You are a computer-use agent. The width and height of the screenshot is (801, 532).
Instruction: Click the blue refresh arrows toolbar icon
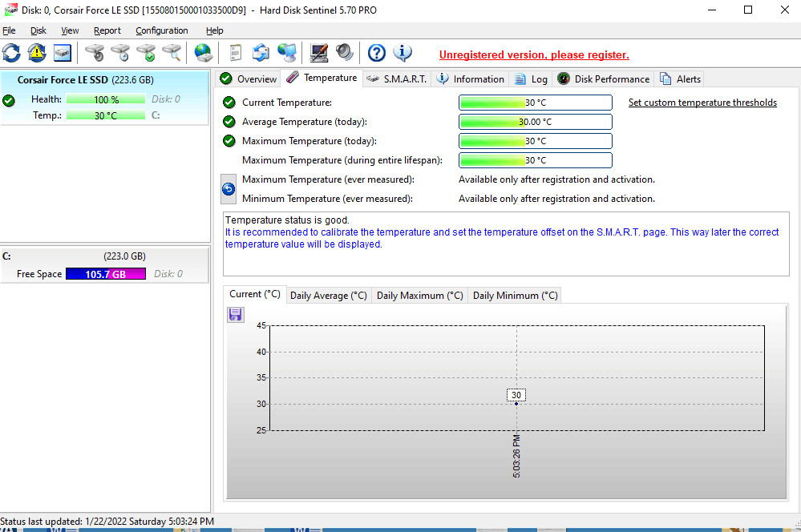tap(11, 53)
